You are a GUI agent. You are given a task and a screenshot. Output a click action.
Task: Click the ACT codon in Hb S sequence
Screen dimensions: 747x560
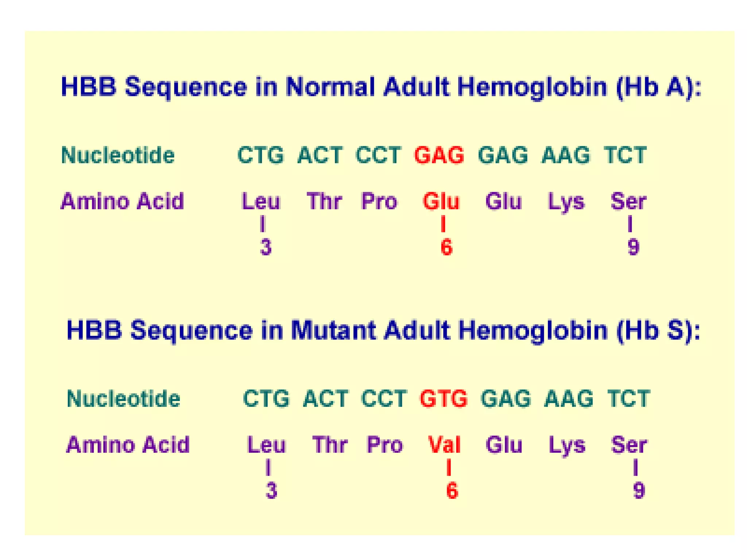(326, 398)
